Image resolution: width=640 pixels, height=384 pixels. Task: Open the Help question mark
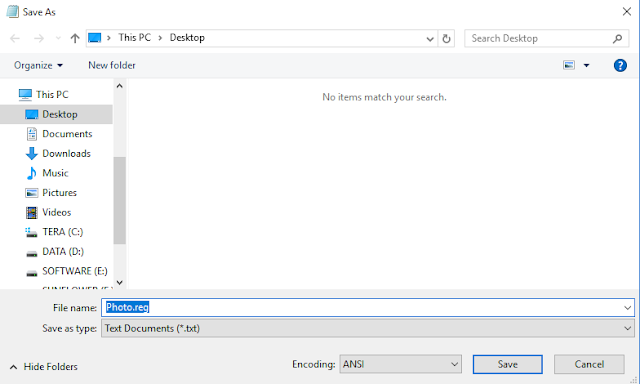coord(620,65)
